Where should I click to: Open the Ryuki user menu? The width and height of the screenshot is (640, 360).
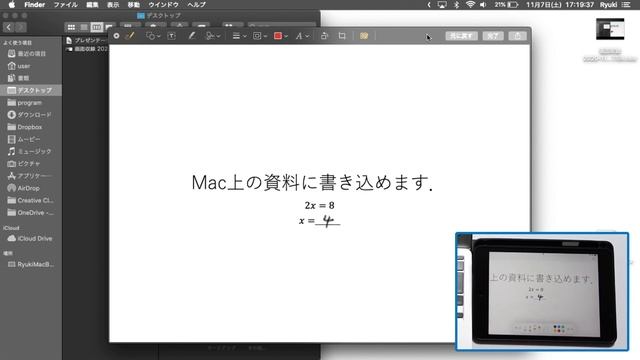tap(608, 4)
